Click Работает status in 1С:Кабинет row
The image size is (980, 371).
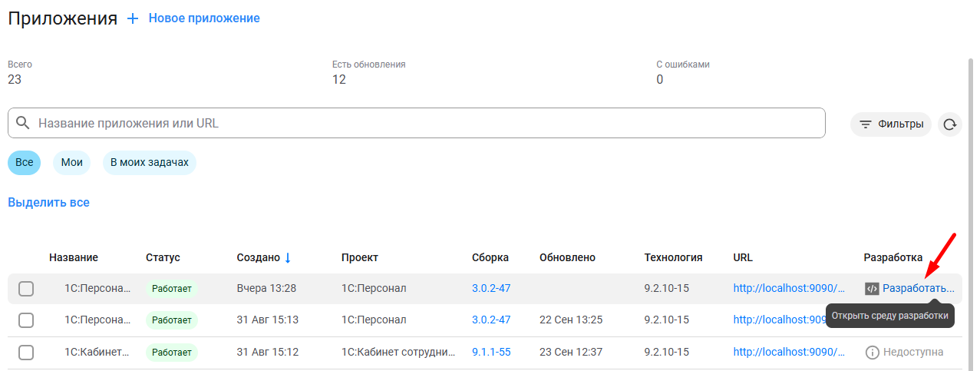172,353
